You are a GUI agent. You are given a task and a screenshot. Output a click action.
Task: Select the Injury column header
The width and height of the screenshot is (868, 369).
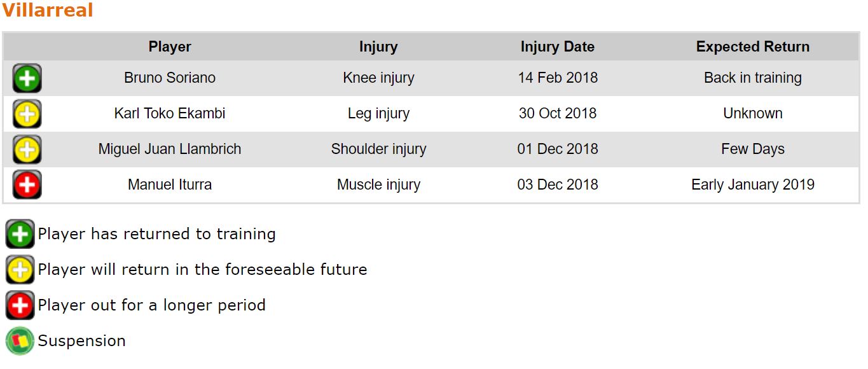[x=378, y=47]
